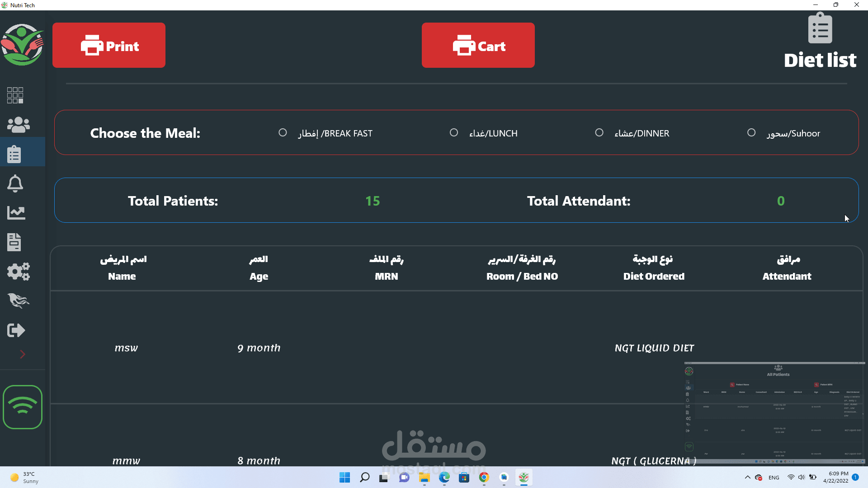The height and width of the screenshot is (488, 868).
Task: Click the red Print button
Action: click(109, 45)
